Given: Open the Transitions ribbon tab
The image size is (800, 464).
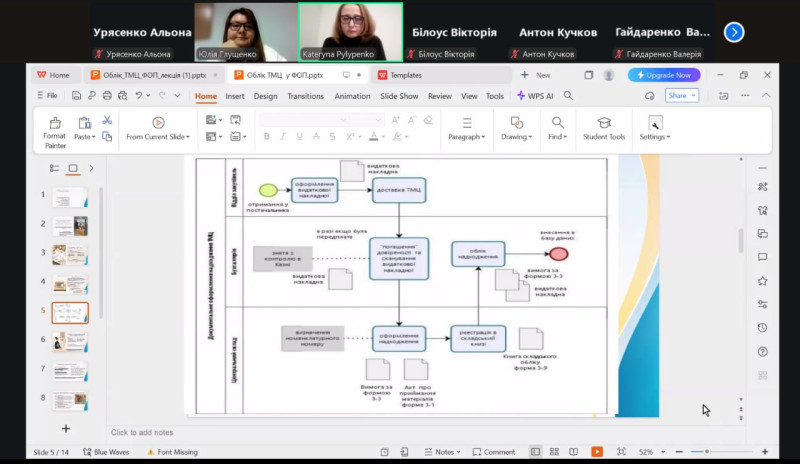Looking at the screenshot, I should pos(305,96).
